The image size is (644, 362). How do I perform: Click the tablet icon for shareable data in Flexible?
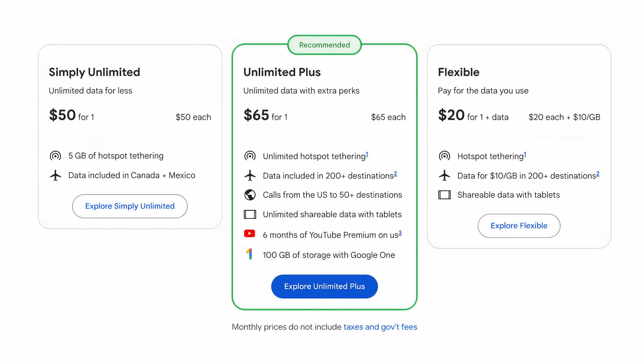point(445,195)
